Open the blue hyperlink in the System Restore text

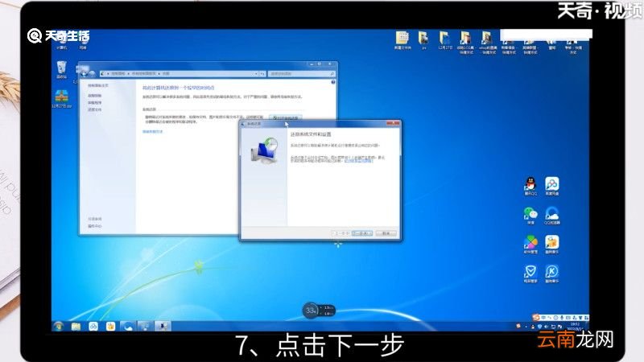(x=358, y=161)
